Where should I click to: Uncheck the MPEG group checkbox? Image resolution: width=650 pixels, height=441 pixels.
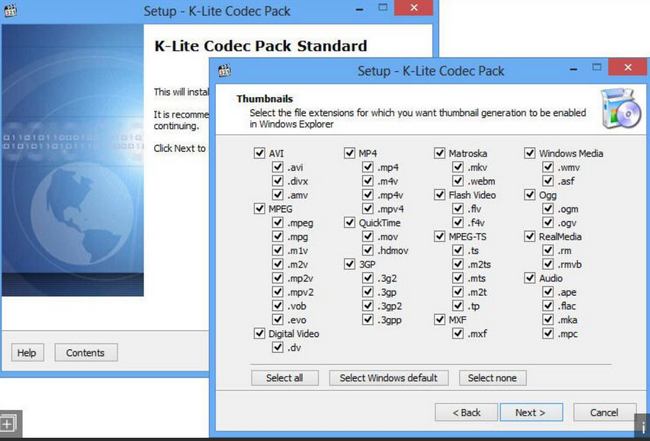(259, 209)
